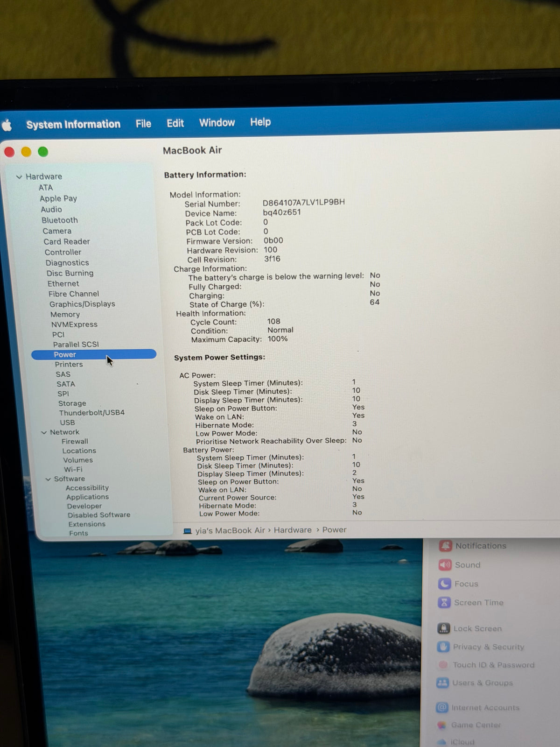
Task: Click the Cycle Count value 108
Action: click(x=273, y=322)
